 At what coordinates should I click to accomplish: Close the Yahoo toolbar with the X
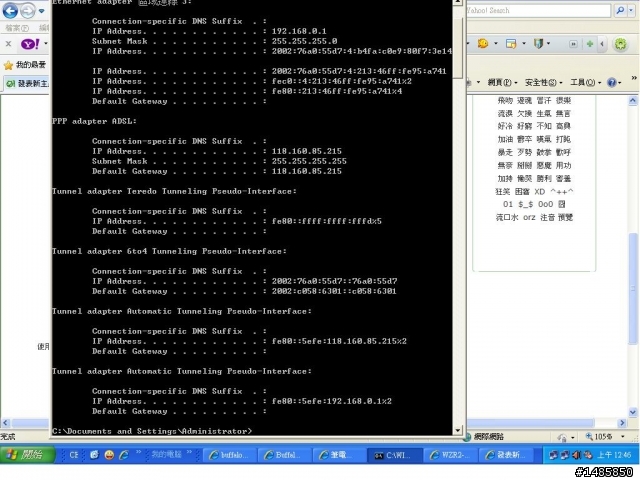tap(8, 43)
